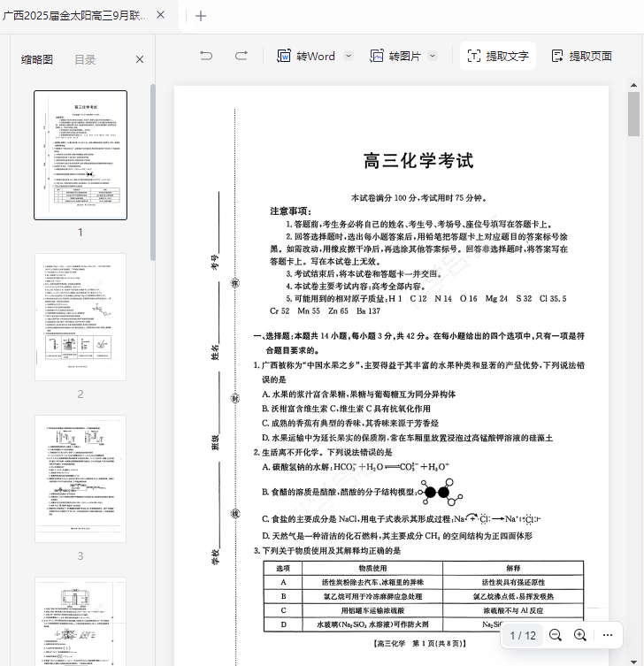This screenshot has width=644, height=666.
Task: Open the more options ellipsis menu
Action: [x=608, y=635]
